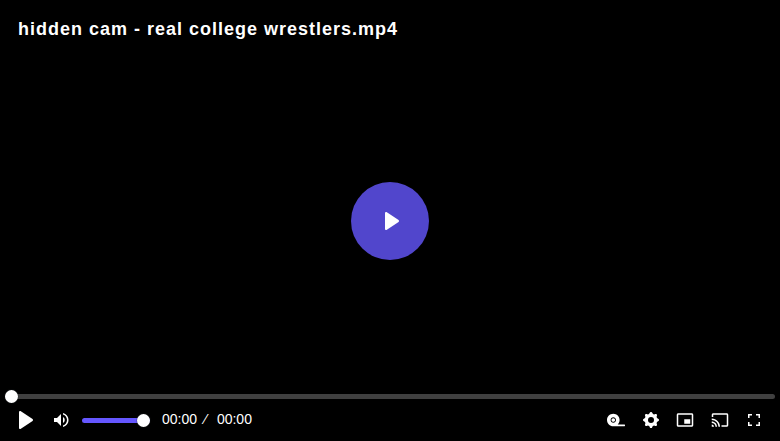The image size is (780, 441).
Task: Click the purple volume slider track midpoint
Action: (113, 421)
